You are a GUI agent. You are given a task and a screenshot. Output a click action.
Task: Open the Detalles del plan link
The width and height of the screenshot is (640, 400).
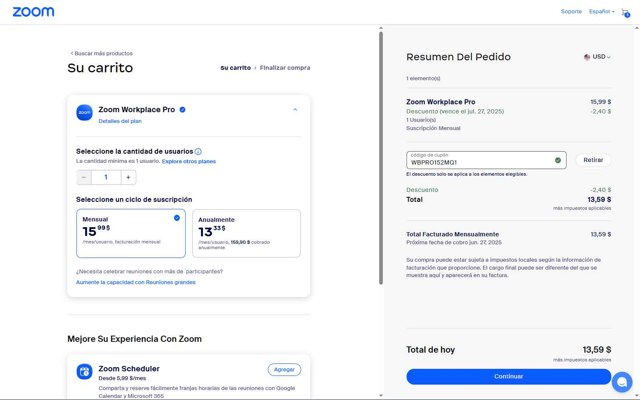click(119, 120)
